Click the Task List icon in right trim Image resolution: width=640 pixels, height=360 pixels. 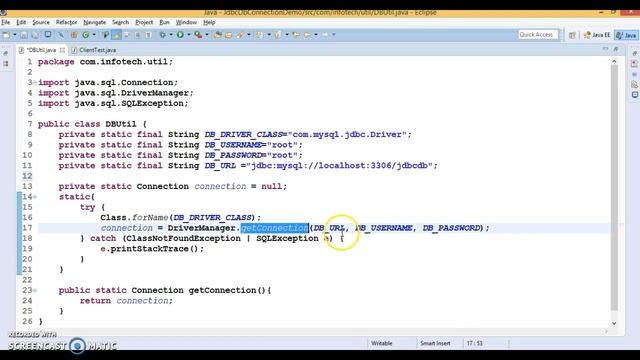tap(634, 64)
